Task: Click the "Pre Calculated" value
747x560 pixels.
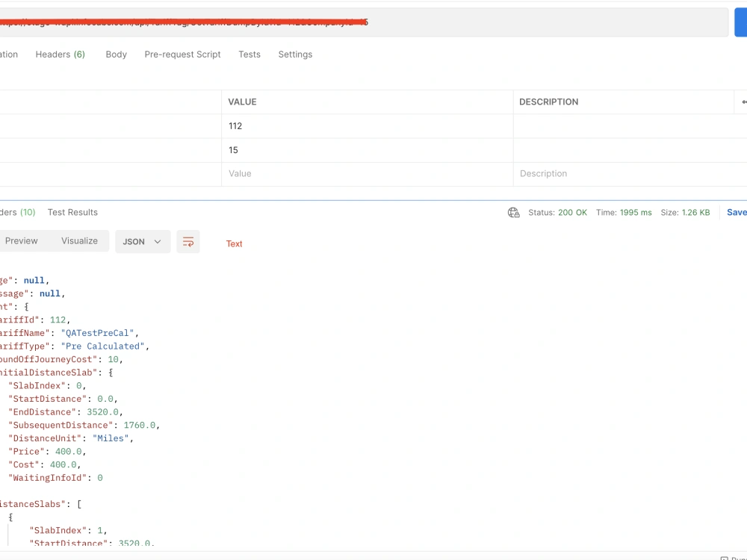Action: (x=102, y=346)
